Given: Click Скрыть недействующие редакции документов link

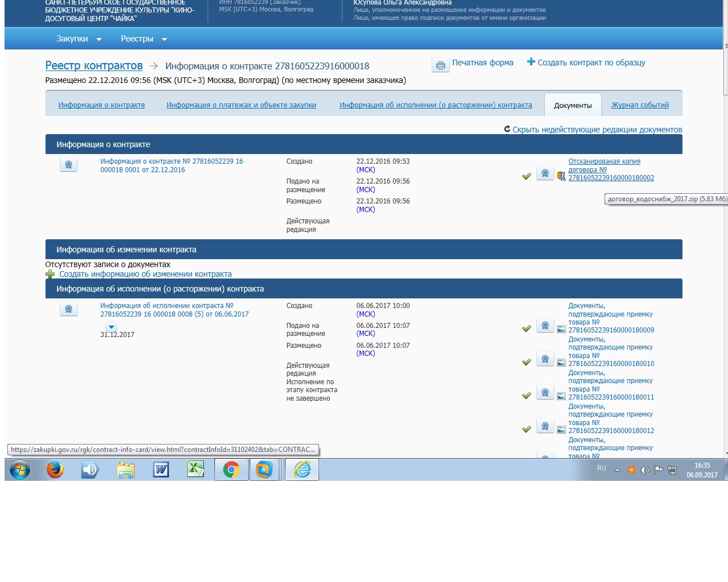Looking at the screenshot, I should [x=597, y=130].
